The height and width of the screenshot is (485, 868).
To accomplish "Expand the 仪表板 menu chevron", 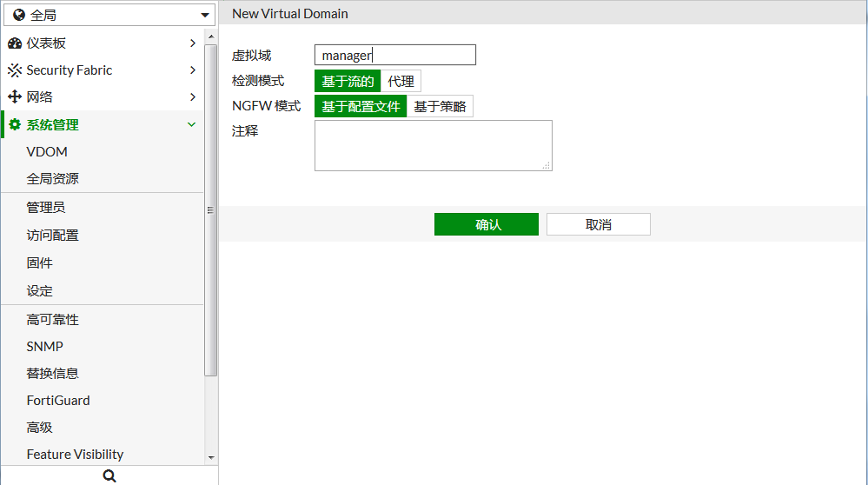I will [192, 43].
